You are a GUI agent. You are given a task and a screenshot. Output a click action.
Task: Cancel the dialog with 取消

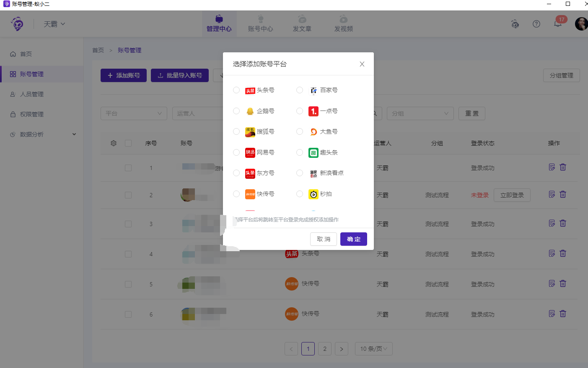tap(324, 239)
